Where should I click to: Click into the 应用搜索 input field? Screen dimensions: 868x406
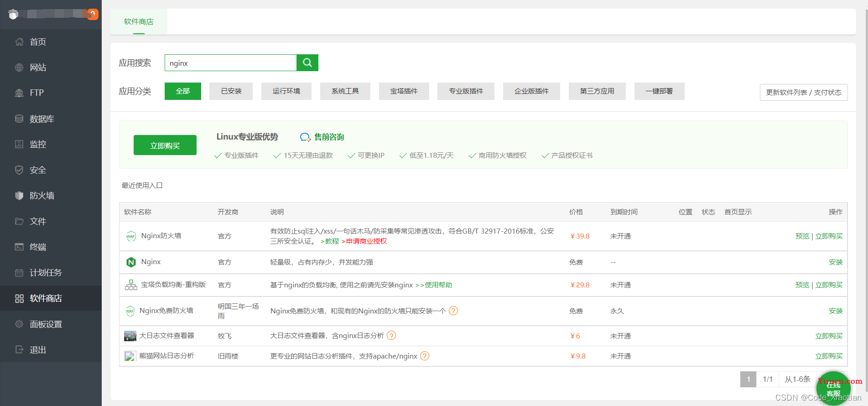coord(231,63)
